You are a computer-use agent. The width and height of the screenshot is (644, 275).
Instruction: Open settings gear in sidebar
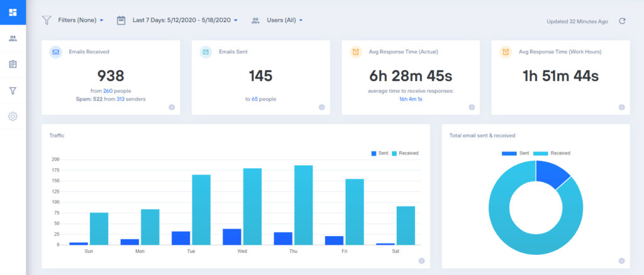[x=13, y=116]
